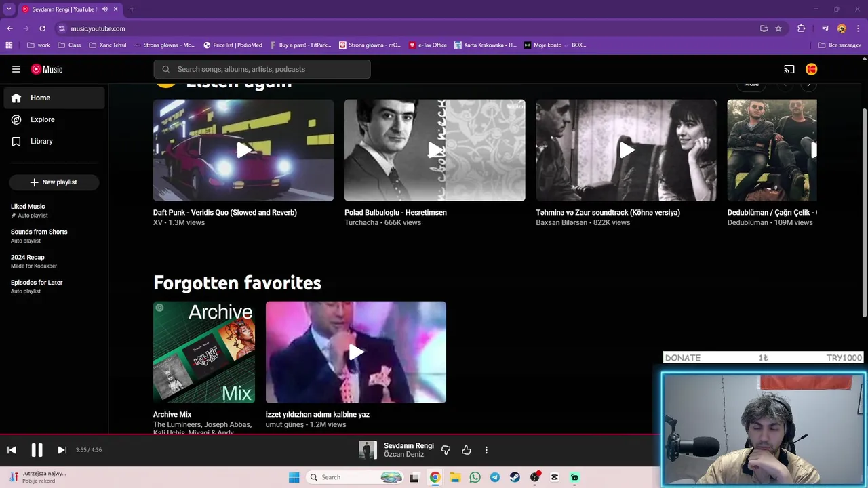Click 'Özcan Deniz' artist in player

pos(404,454)
